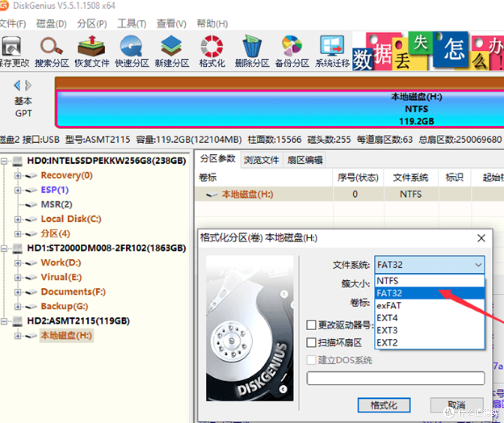
Task: Go to next disk with right arrow
Action: pyautogui.click(x=28, y=85)
